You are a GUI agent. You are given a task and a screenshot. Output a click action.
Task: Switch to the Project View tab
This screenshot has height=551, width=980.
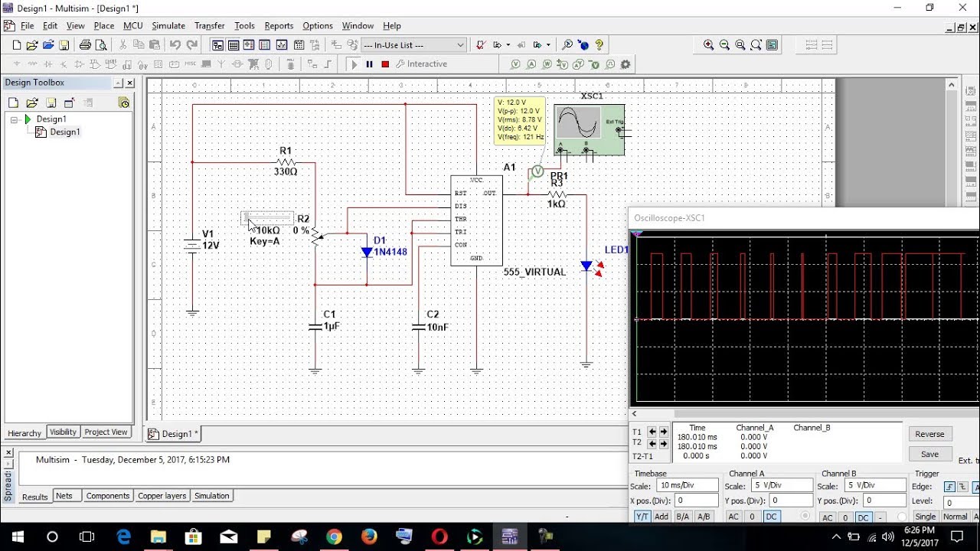pos(106,432)
